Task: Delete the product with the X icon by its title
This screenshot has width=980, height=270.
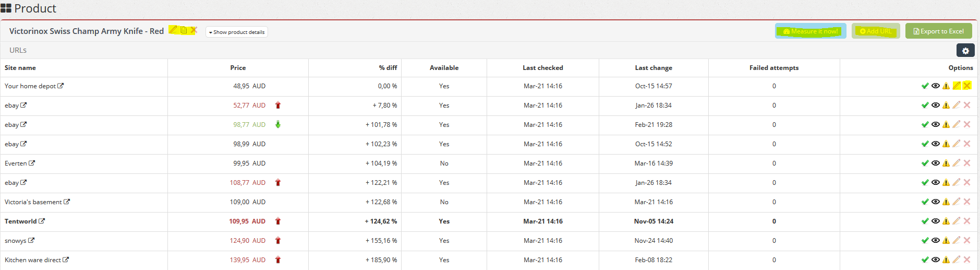Action: pos(193,30)
